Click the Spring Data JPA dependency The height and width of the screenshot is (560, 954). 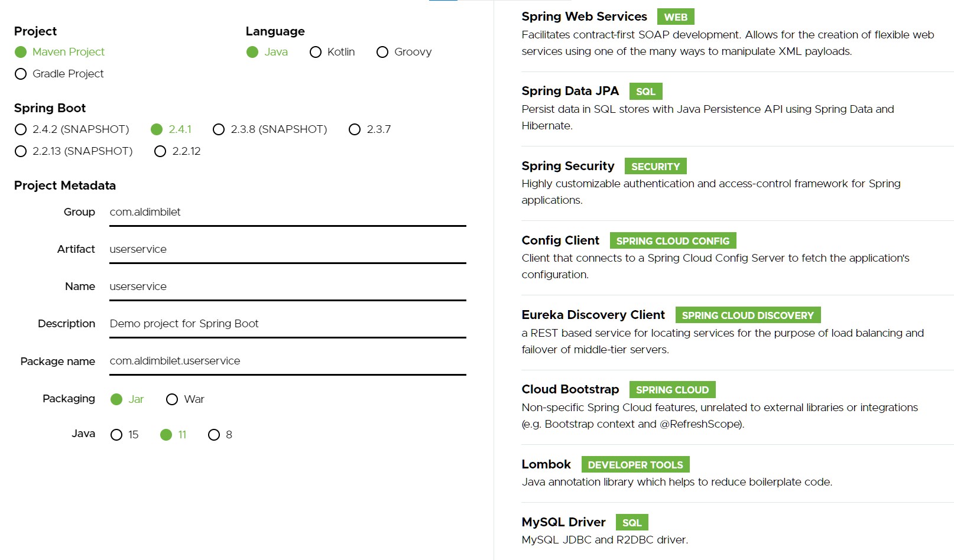click(737, 109)
